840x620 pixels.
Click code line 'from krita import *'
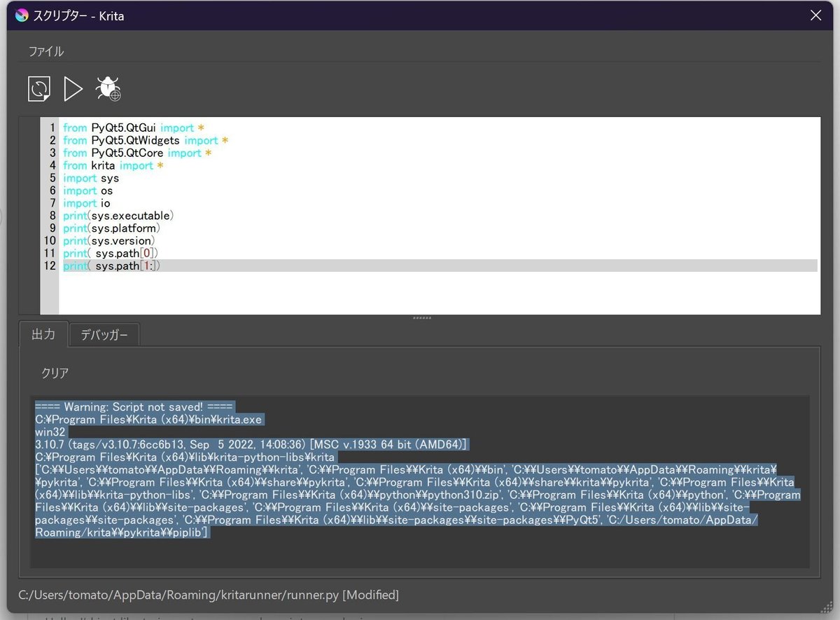click(113, 165)
